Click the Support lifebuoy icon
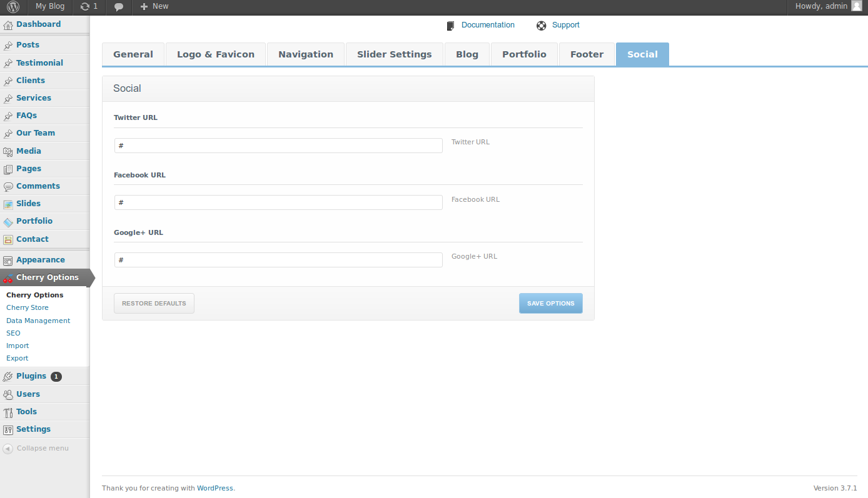Image resolution: width=868 pixels, height=498 pixels. [542, 26]
